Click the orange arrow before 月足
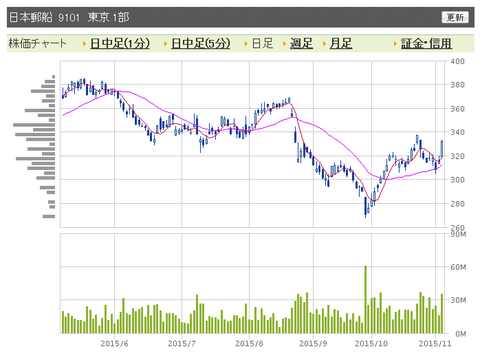 [324, 44]
